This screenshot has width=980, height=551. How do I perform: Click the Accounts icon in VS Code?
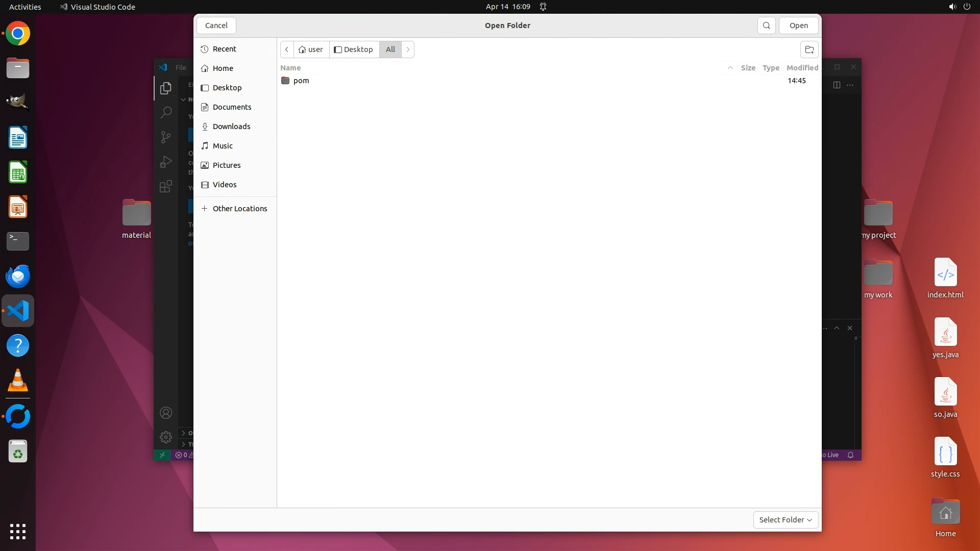[x=165, y=413]
